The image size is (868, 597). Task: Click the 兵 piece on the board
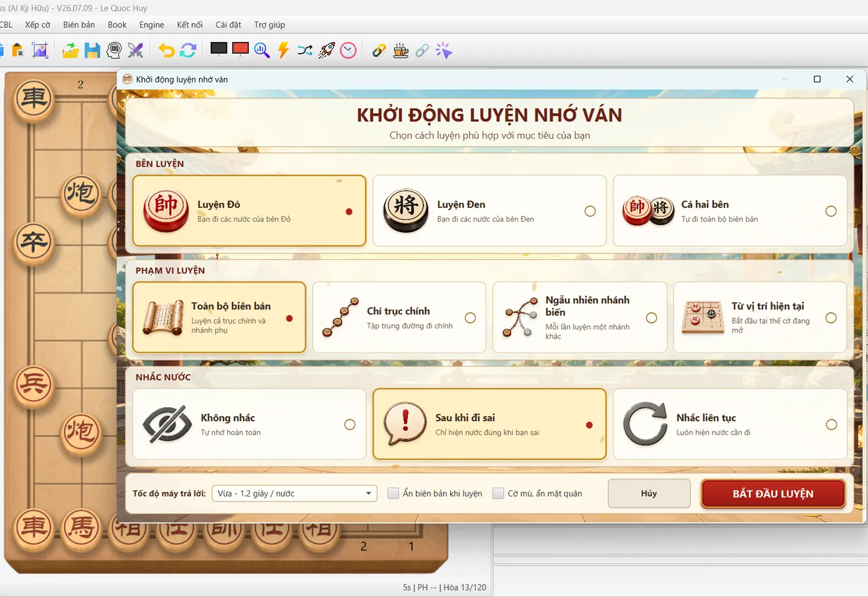click(x=33, y=385)
